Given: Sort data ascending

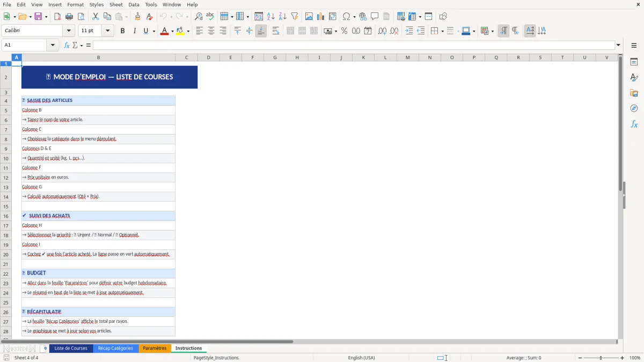Looking at the screenshot, I should (x=271, y=16).
